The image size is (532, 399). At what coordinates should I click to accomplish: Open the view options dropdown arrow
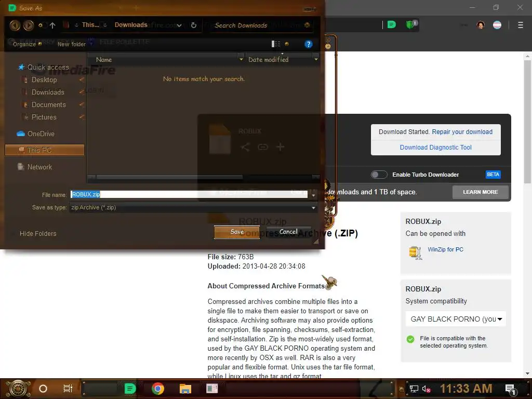[287, 44]
